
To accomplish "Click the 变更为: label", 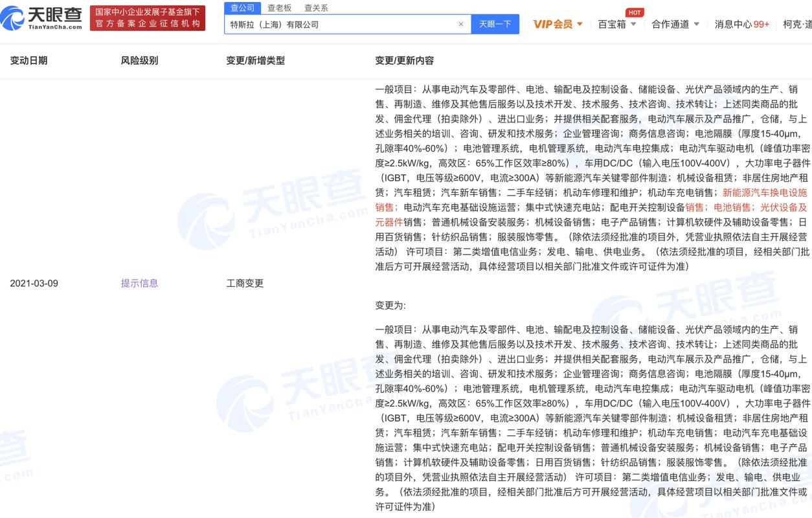I will click(390, 305).
